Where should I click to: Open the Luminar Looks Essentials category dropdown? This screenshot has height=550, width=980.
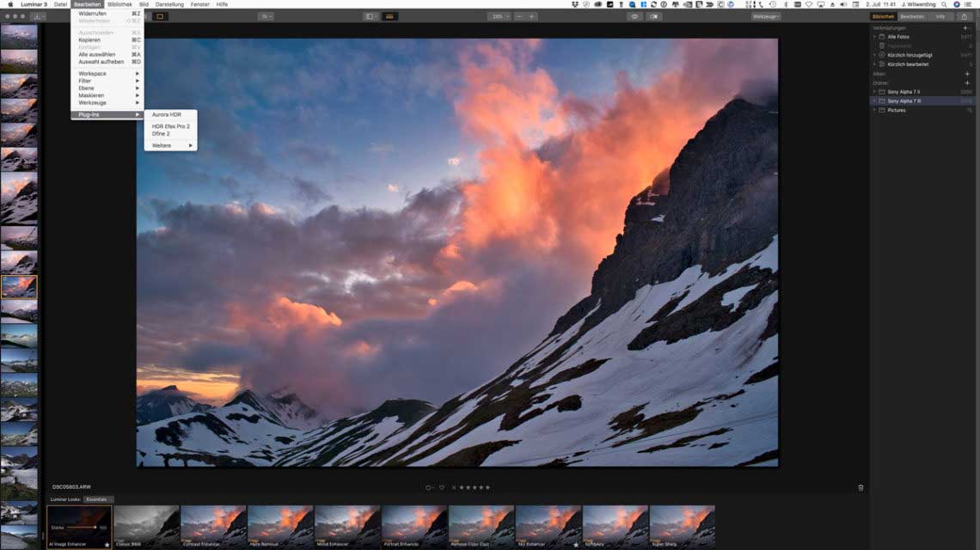point(99,499)
